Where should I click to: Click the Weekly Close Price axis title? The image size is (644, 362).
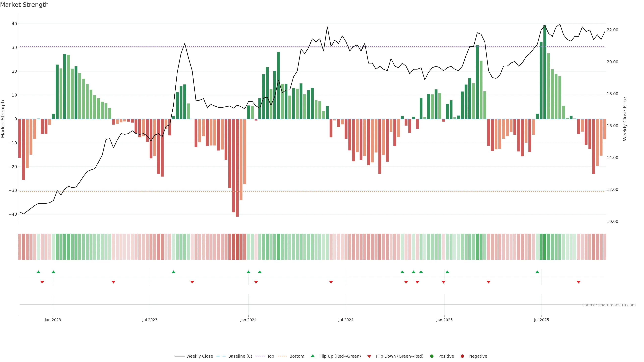[625, 119]
